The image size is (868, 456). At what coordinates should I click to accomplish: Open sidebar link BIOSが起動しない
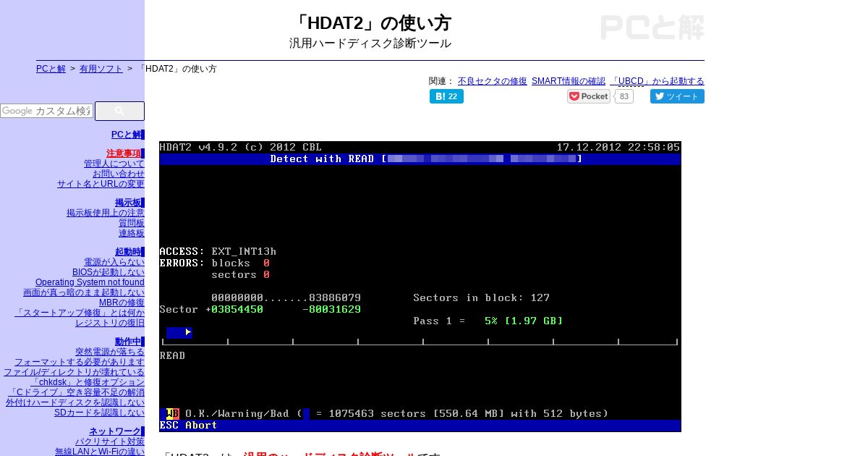pyautogui.click(x=109, y=272)
